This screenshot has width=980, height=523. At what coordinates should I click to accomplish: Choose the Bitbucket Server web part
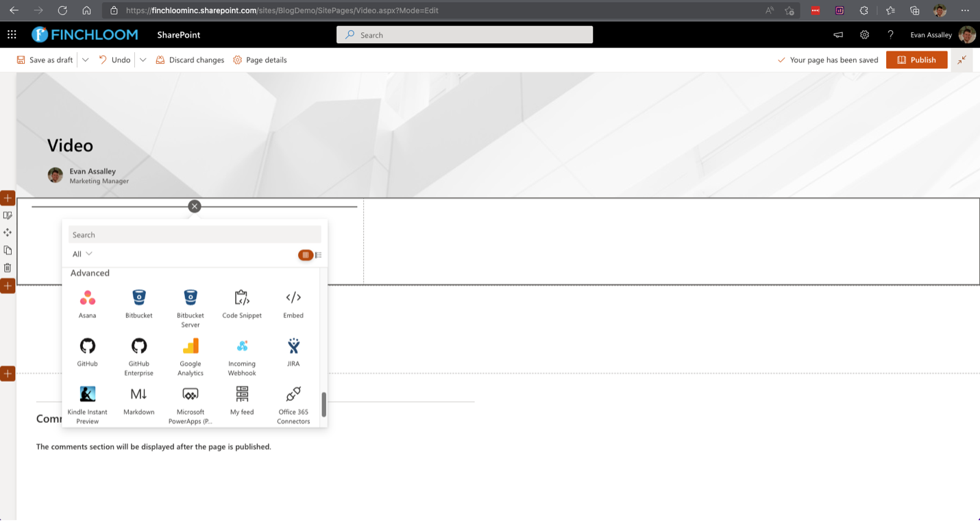click(191, 308)
